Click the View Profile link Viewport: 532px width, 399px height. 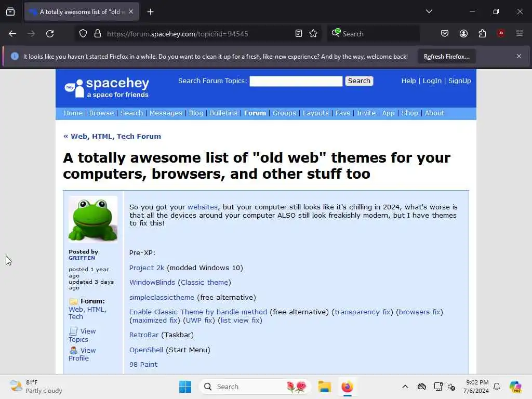pyautogui.click(x=83, y=354)
